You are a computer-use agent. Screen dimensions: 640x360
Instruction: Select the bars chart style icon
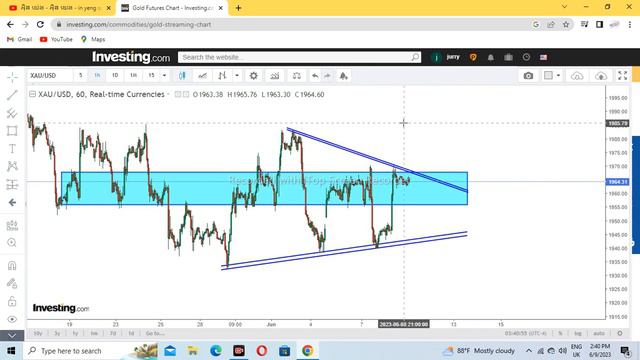point(222,76)
